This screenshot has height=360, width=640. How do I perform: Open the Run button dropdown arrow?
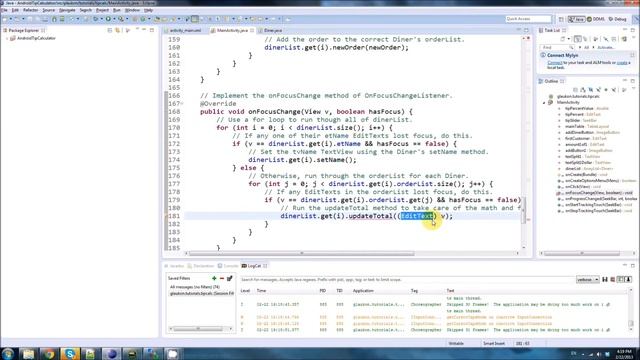[x=114, y=19]
